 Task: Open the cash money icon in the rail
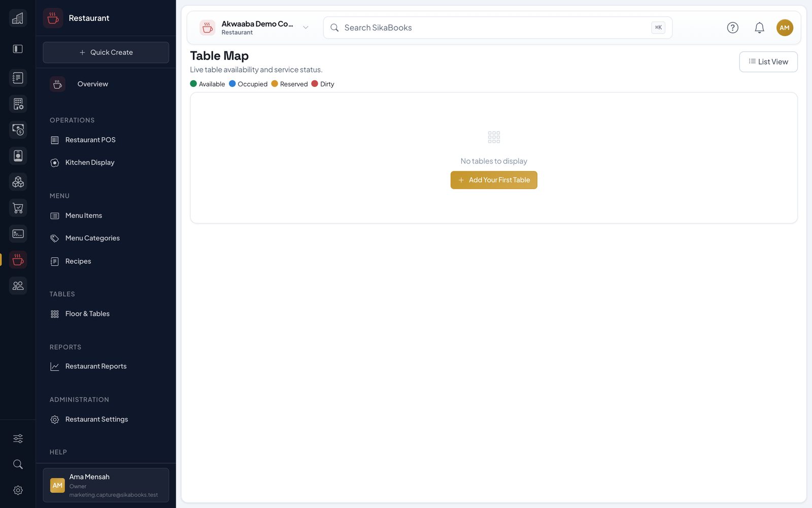pos(18,130)
